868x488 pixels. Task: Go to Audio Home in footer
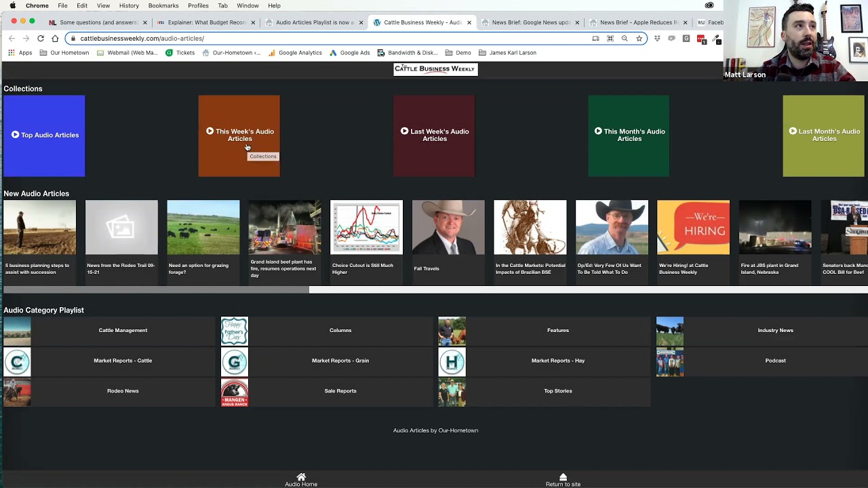pos(301,481)
